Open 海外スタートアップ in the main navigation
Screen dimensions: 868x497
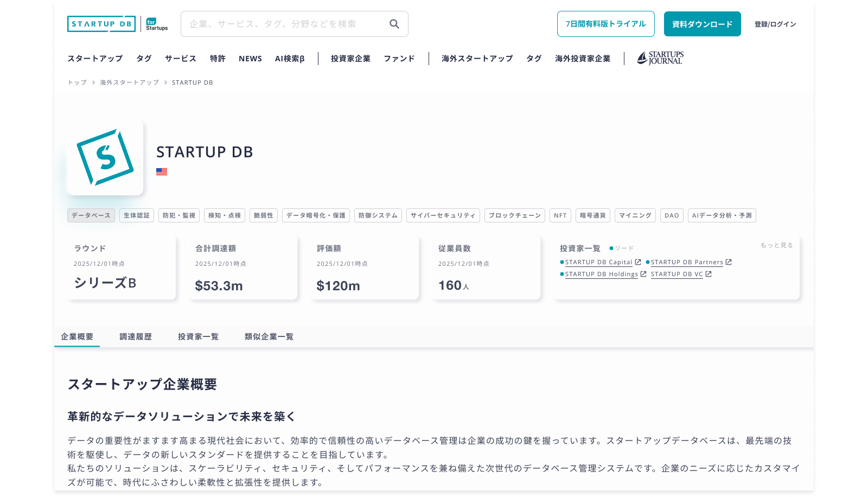click(477, 59)
